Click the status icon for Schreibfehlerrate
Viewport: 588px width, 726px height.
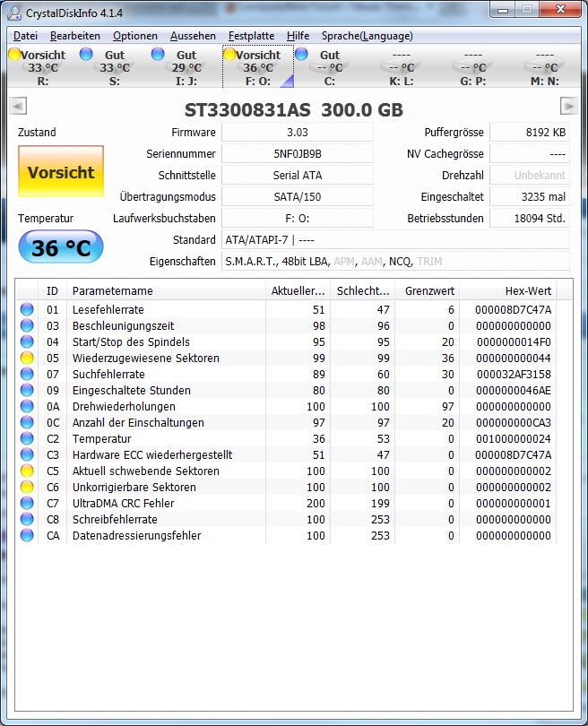[x=27, y=520]
